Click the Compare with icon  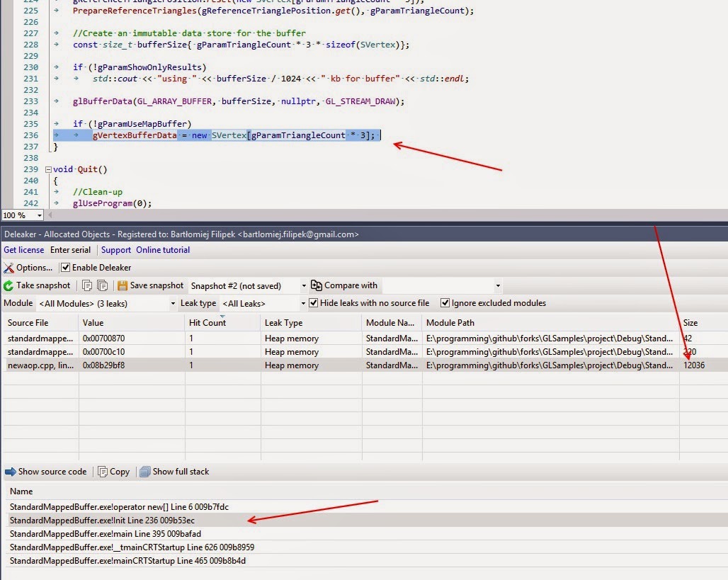[316, 285]
